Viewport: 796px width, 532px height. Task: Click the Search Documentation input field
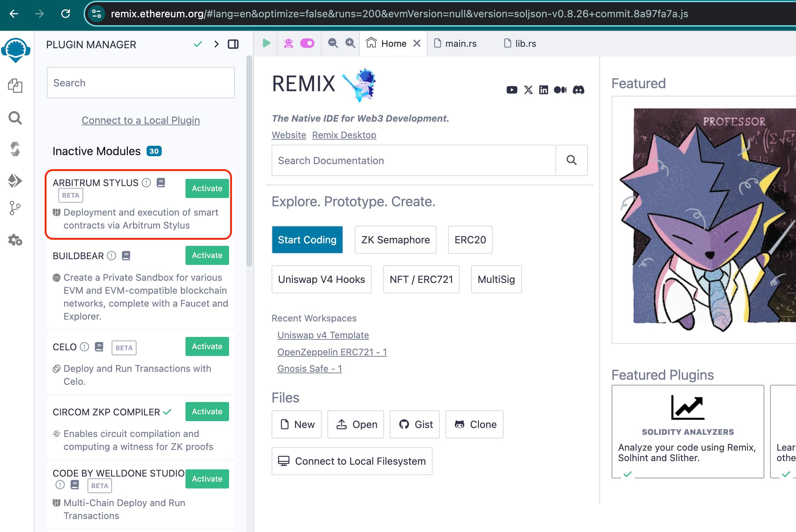[x=416, y=160]
